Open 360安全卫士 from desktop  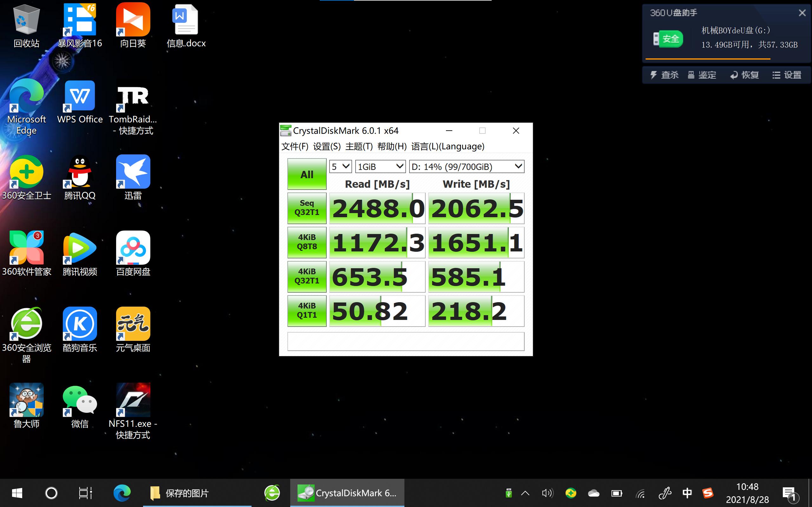pyautogui.click(x=26, y=172)
